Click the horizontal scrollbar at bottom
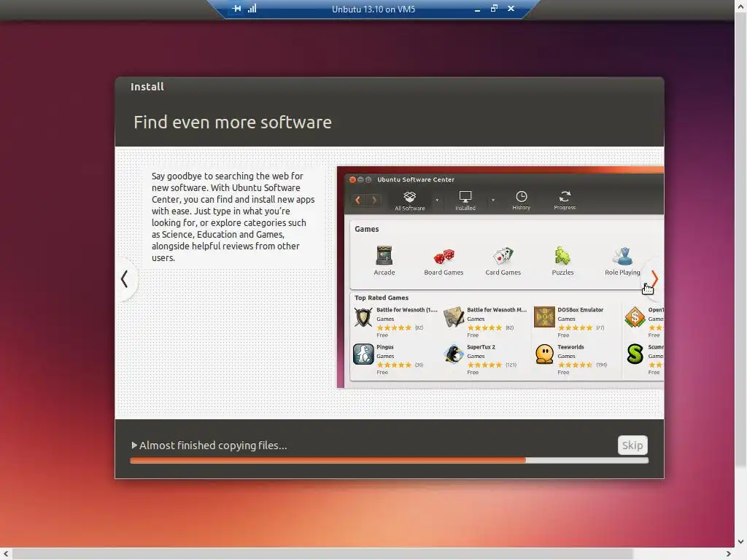Screen dimensions: 747x560 322,554
